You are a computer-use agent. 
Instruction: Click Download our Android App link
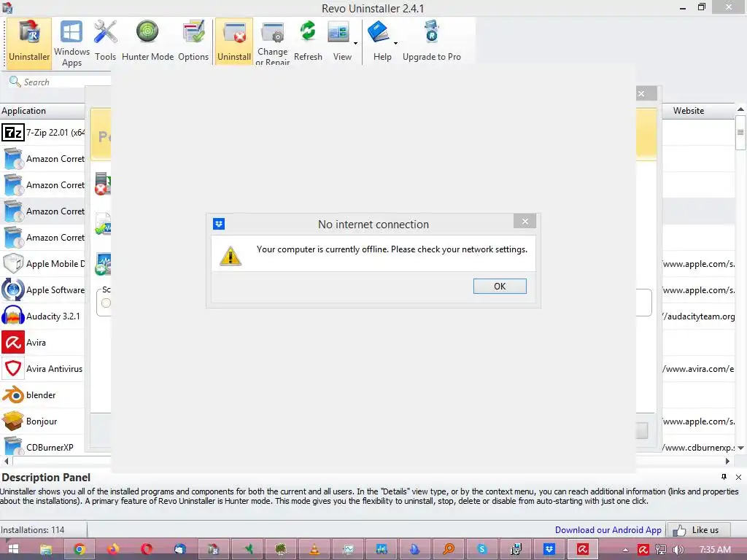608,529
